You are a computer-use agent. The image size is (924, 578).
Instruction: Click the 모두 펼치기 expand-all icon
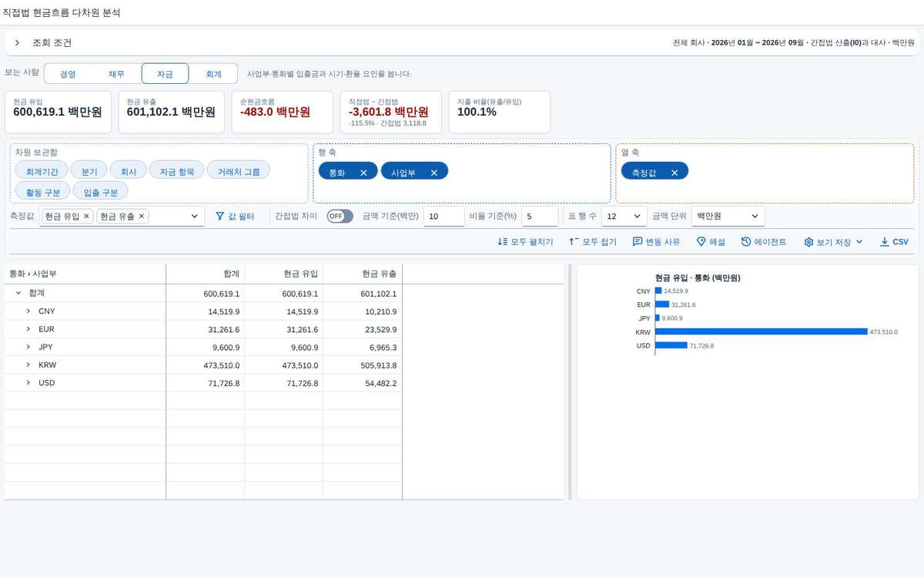point(503,242)
